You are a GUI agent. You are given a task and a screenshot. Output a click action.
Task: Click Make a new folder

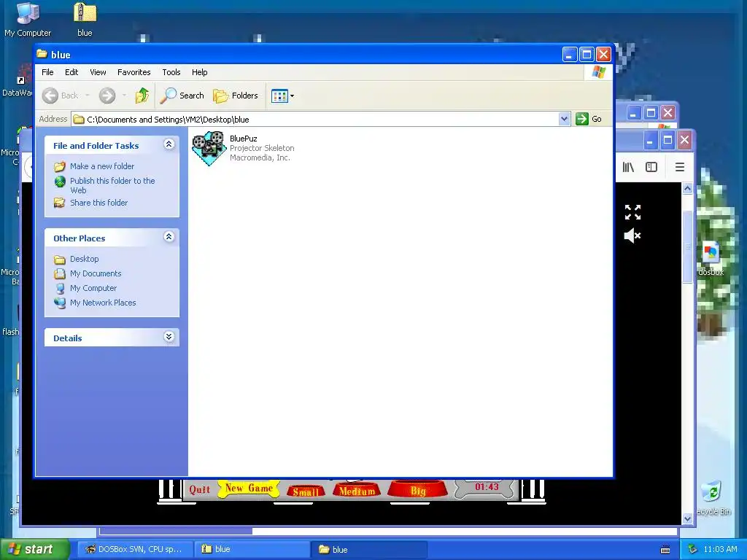coord(102,166)
